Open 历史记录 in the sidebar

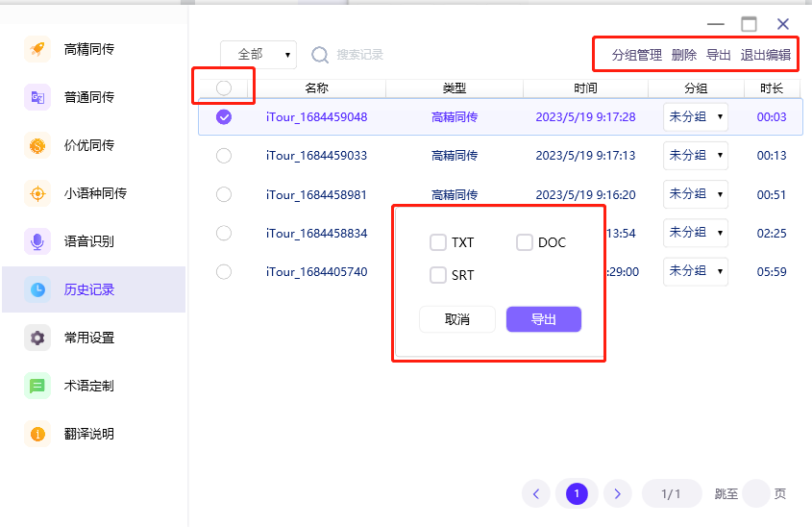(x=88, y=289)
